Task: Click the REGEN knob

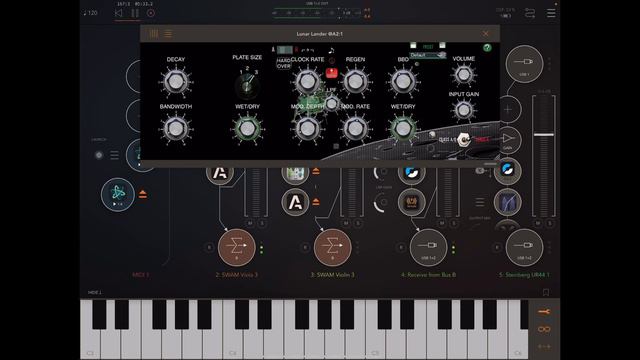Action: pyautogui.click(x=355, y=81)
